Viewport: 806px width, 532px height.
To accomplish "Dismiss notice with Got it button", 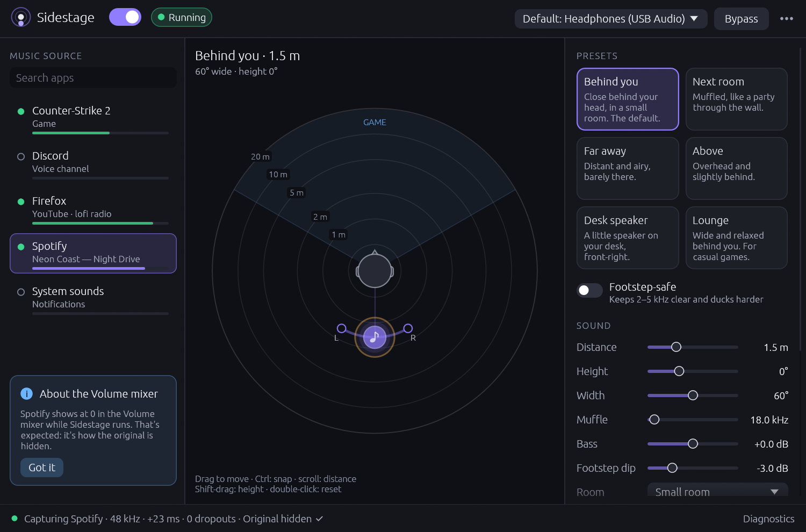I will pos(42,468).
